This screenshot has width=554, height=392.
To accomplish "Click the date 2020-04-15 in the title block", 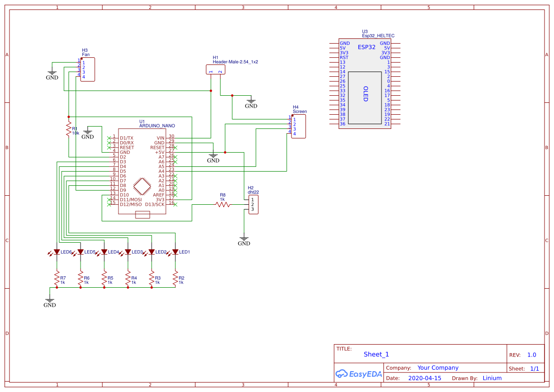I will tap(425, 378).
